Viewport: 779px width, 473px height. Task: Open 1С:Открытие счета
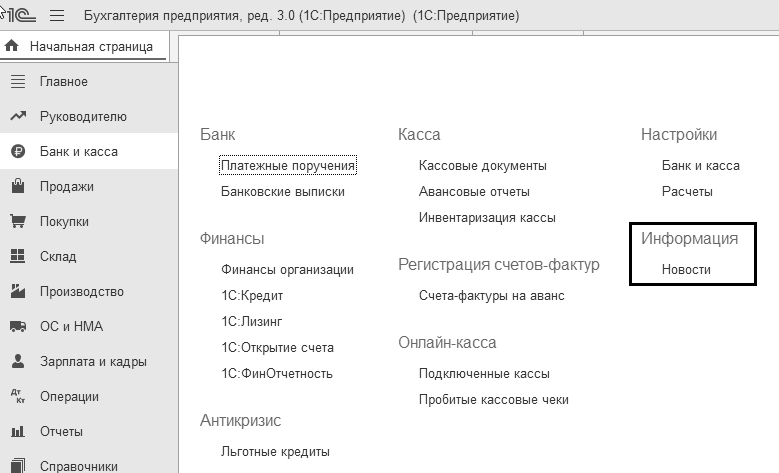[x=277, y=347]
